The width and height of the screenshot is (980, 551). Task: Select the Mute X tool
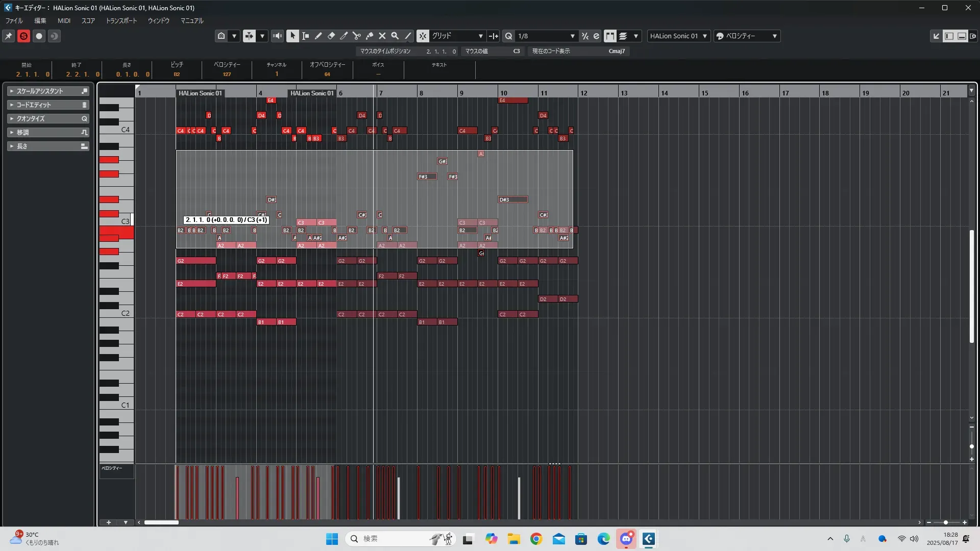click(x=382, y=36)
